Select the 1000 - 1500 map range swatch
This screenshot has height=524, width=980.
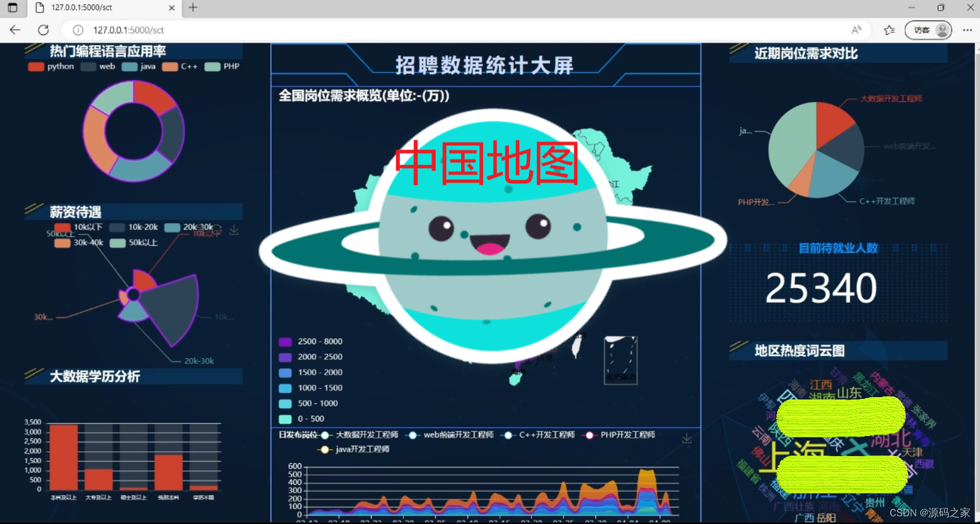285,388
